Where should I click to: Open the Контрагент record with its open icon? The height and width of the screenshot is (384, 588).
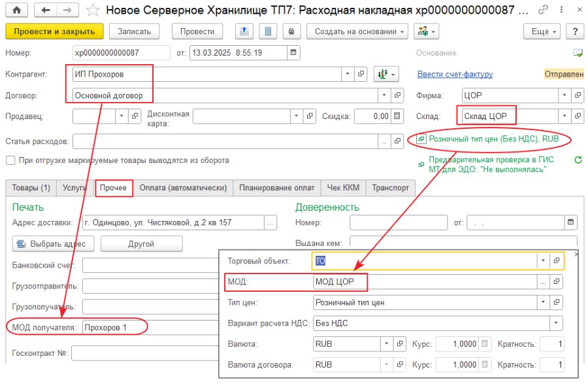coord(361,74)
